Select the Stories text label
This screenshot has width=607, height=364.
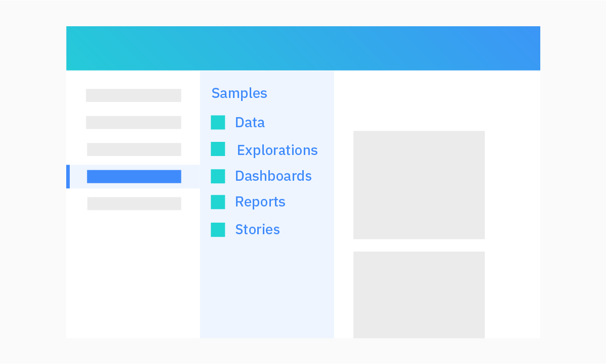click(x=257, y=230)
